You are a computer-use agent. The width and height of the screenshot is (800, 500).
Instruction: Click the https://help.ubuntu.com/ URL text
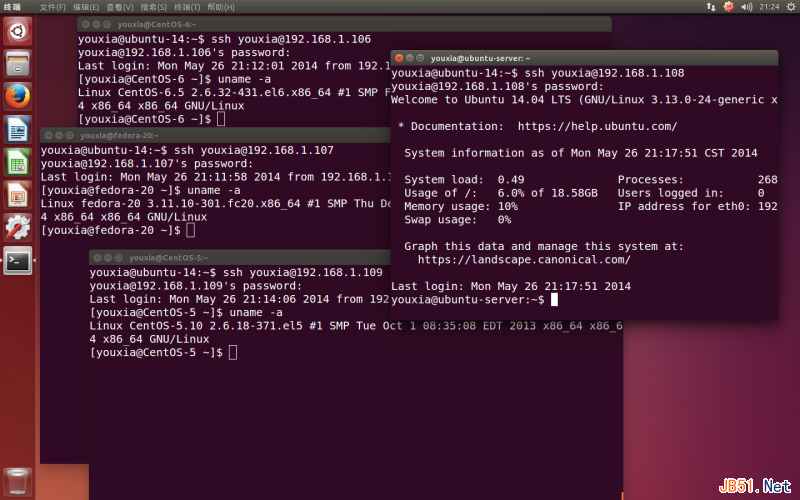597,127
